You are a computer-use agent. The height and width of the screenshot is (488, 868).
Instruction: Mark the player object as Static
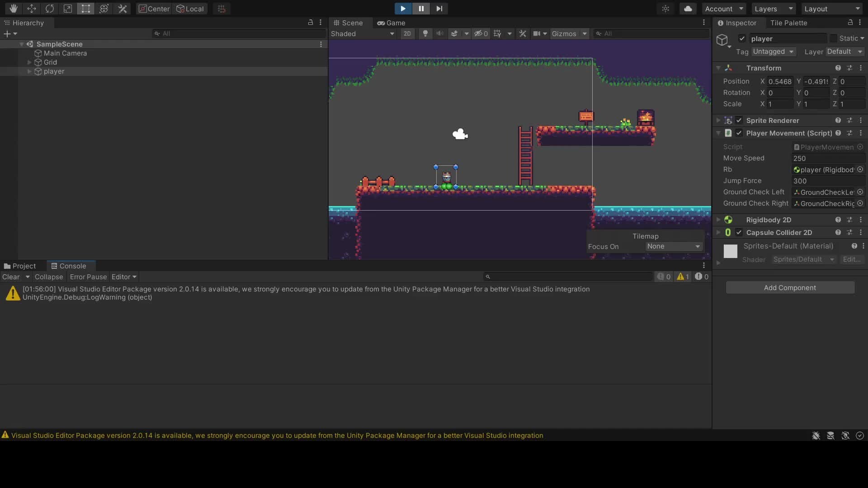click(832, 38)
